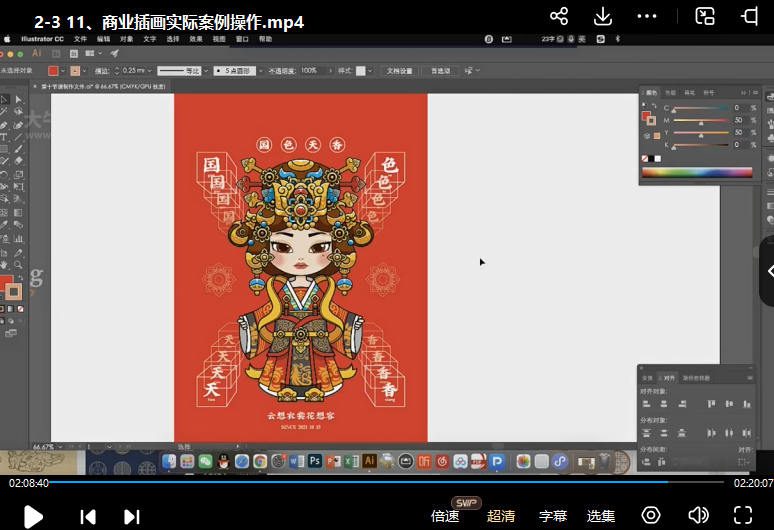774x530 pixels.
Task: Open the 倍速 playback speed menu
Action: click(x=445, y=516)
